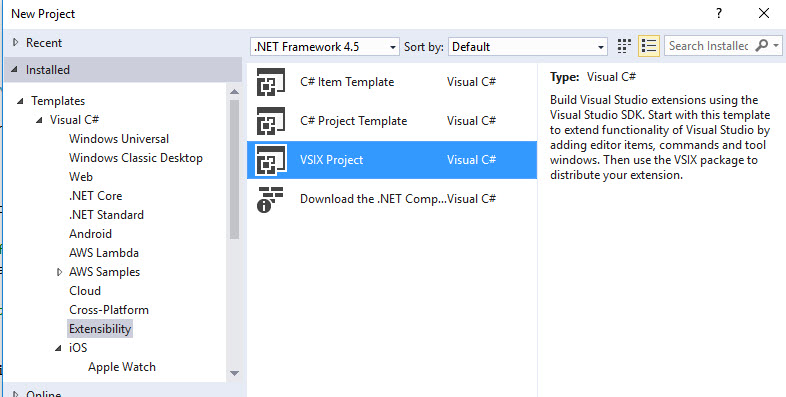Open the help question mark button
The image size is (786, 397).
(x=719, y=14)
